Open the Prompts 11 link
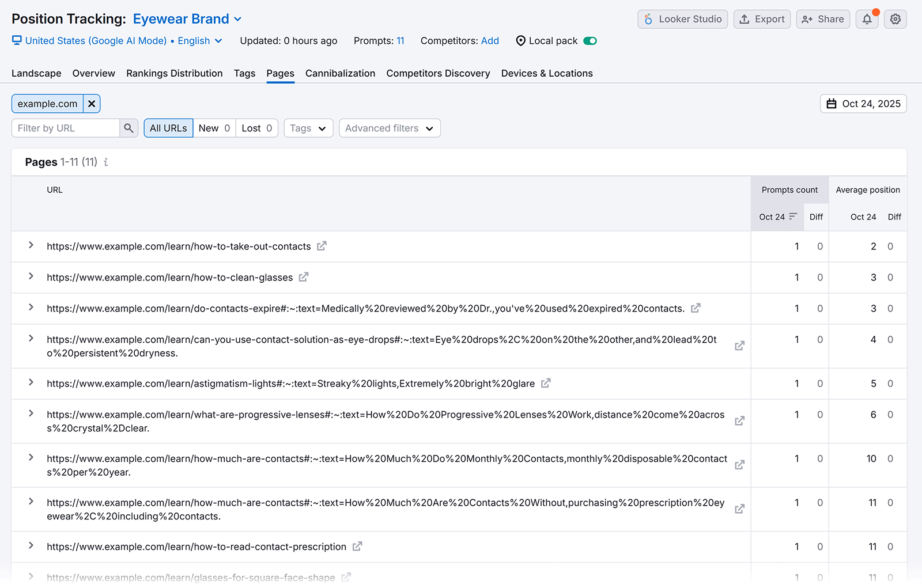 (399, 40)
